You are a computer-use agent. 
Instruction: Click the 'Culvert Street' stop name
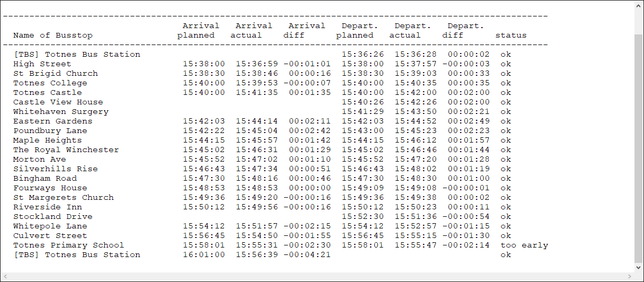click(x=50, y=236)
